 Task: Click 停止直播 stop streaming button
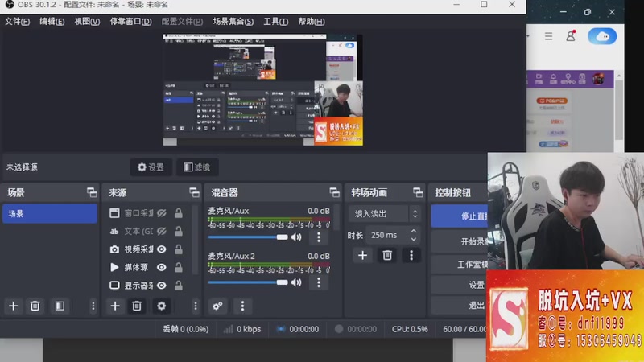[459, 216]
